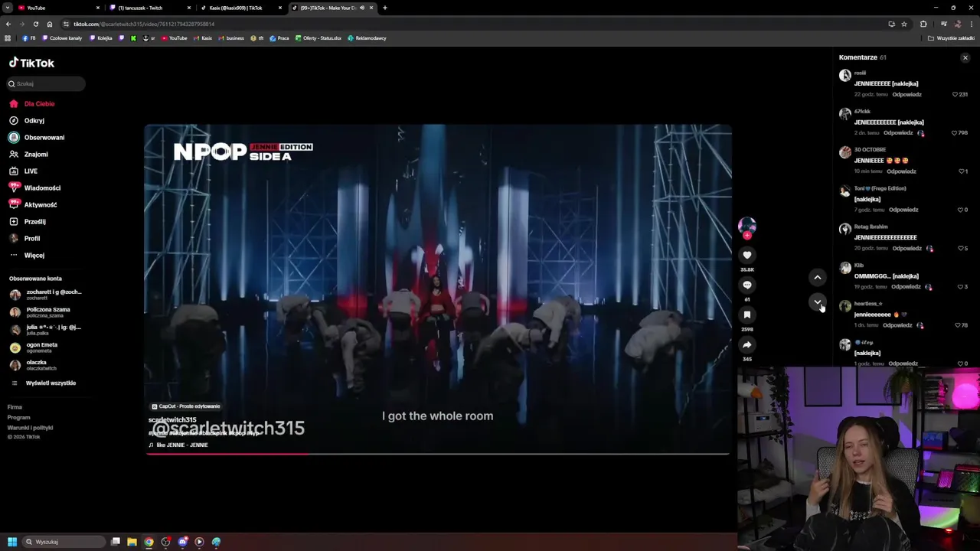This screenshot has width=980, height=551.
Task: Click video progress bar
Action: coord(437,454)
